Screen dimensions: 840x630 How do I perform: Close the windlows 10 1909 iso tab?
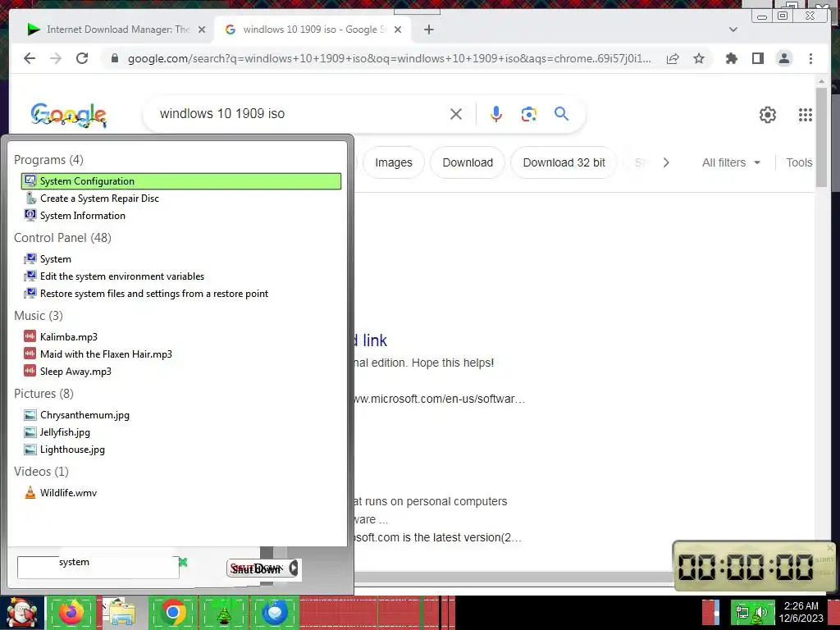click(398, 30)
